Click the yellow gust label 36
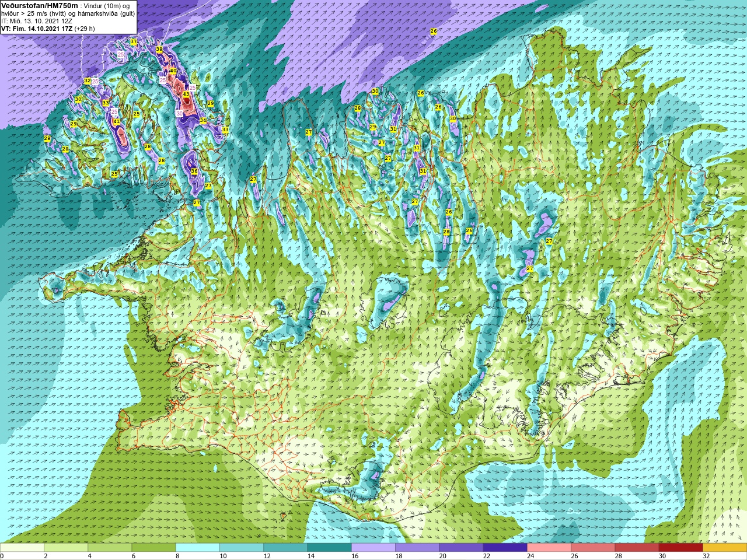This screenshot has height=560, width=747. (x=194, y=171)
